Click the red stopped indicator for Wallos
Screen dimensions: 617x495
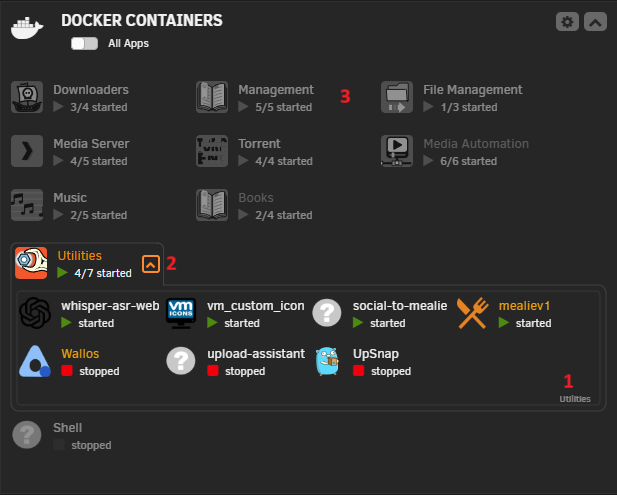coord(67,371)
